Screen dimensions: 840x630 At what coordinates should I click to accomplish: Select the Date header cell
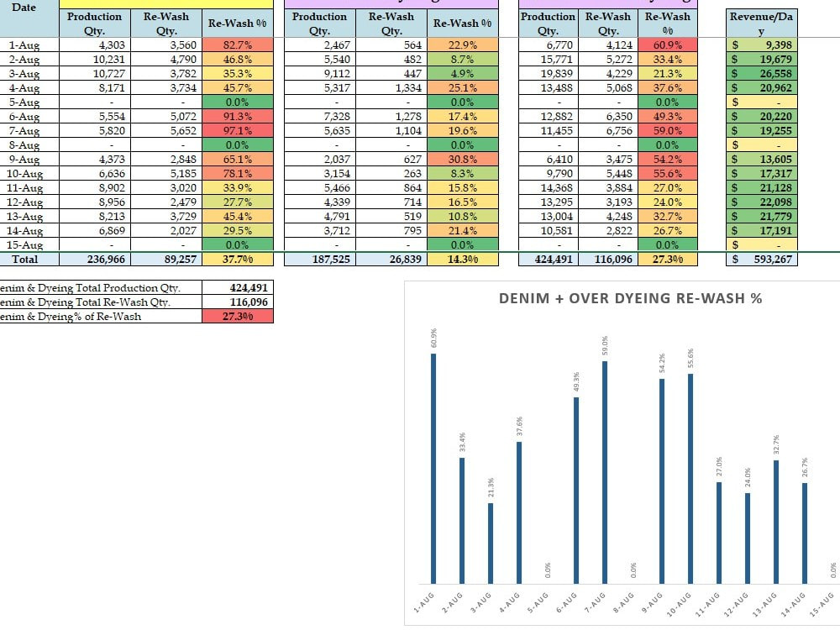pyautogui.click(x=29, y=18)
